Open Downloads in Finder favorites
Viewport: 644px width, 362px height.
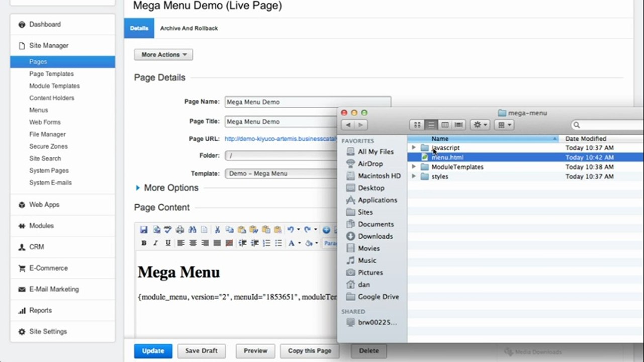[x=375, y=236]
